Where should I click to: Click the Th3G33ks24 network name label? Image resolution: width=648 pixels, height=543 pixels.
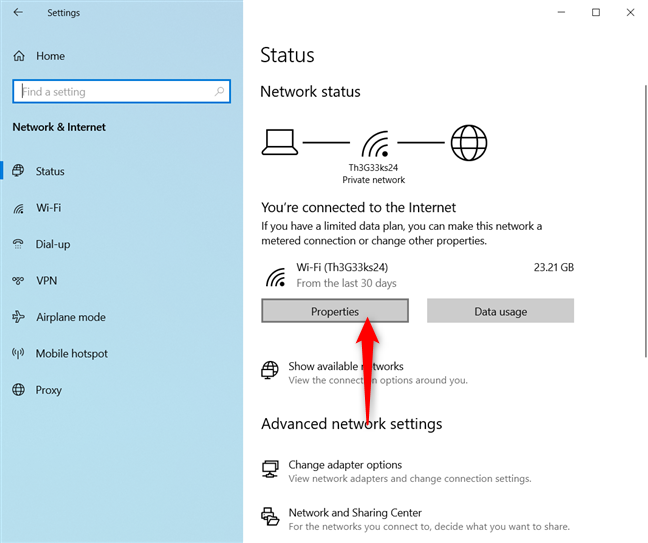click(373, 167)
